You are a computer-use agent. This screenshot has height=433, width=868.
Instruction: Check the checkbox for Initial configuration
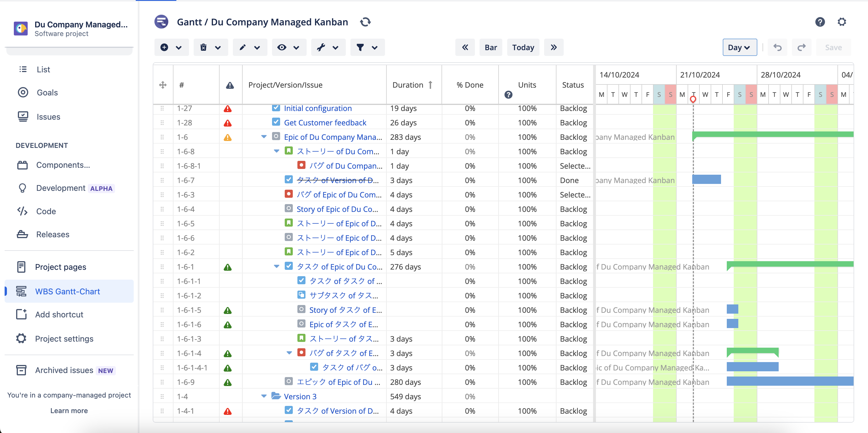tap(276, 108)
